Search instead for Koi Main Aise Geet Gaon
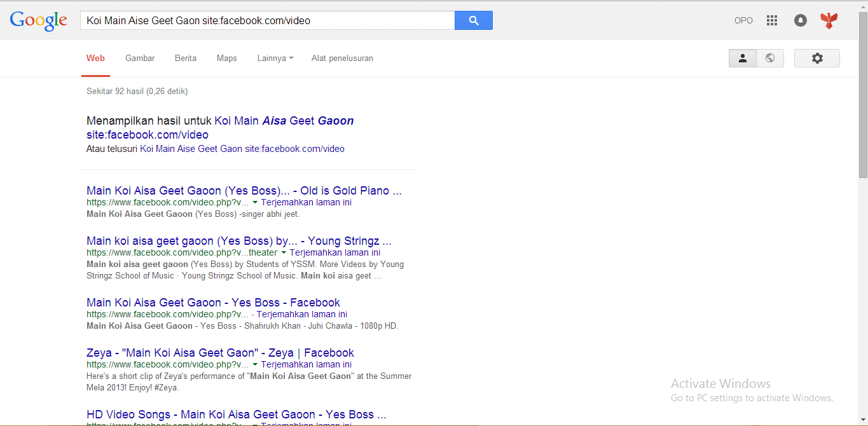This screenshot has height=426, width=868. coord(242,149)
